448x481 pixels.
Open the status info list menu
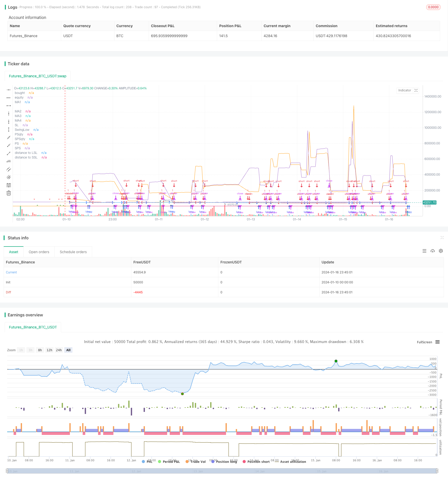[424, 251]
